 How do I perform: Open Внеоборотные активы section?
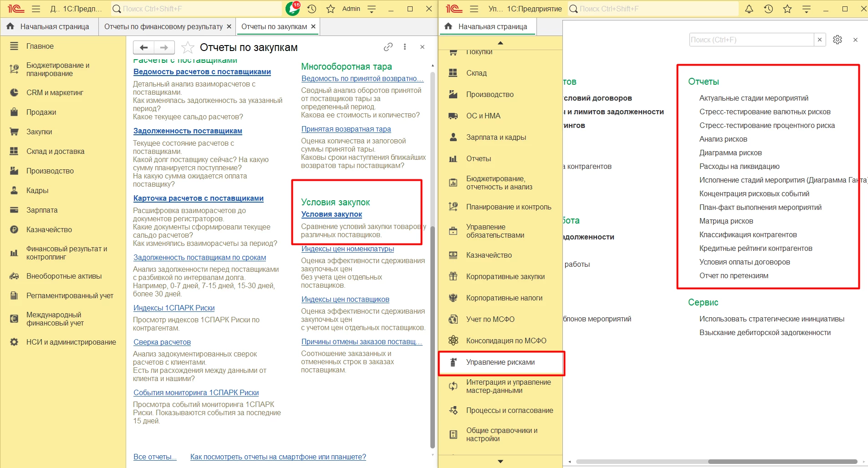click(x=63, y=276)
